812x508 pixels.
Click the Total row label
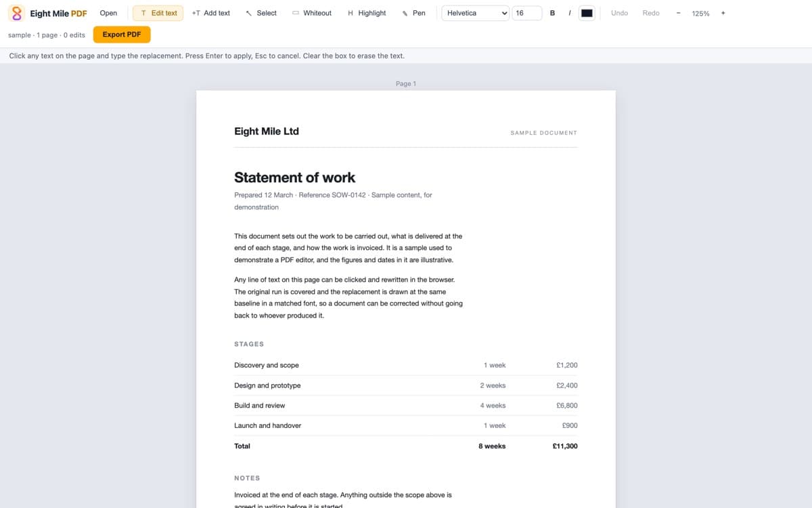click(x=242, y=446)
